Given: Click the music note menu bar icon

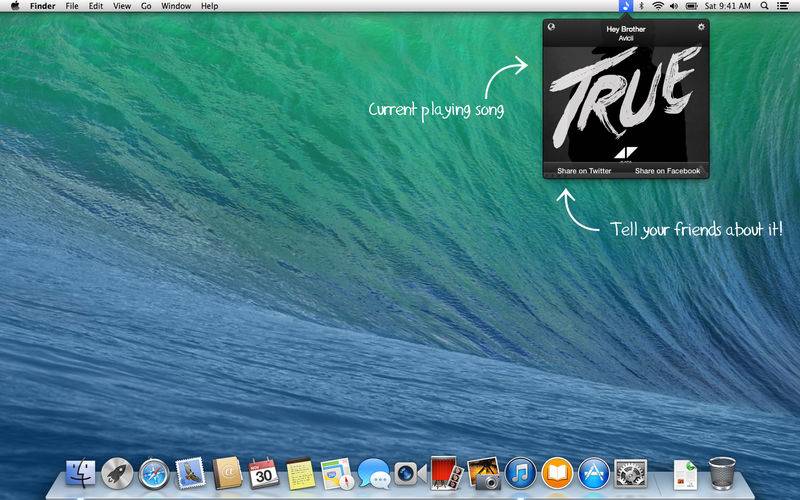Looking at the screenshot, I should point(625,6).
